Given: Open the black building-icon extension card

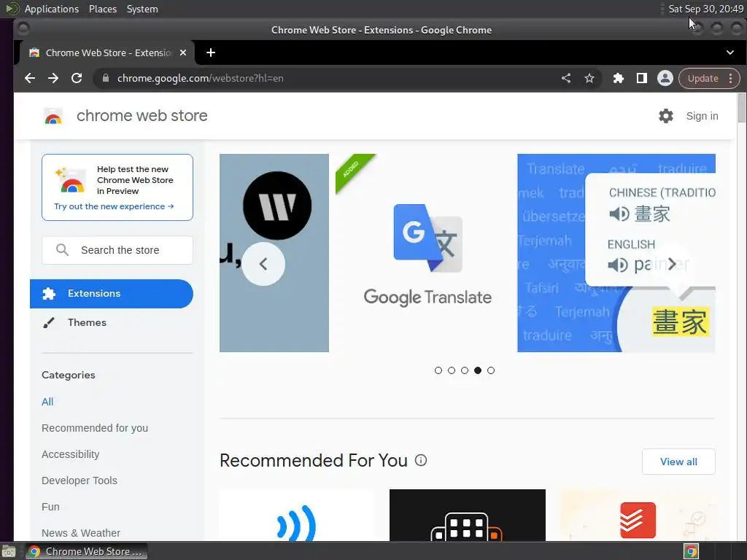Looking at the screenshot, I should click(x=468, y=516).
